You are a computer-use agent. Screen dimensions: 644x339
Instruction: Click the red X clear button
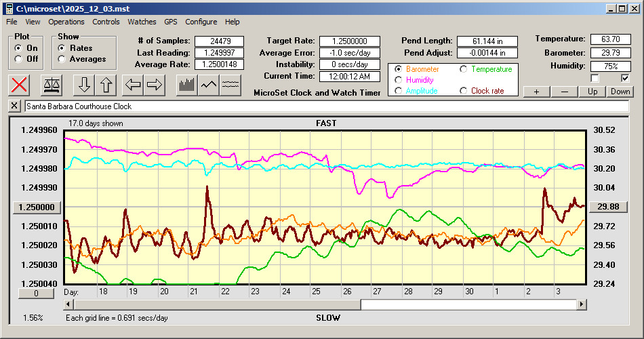(20, 85)
